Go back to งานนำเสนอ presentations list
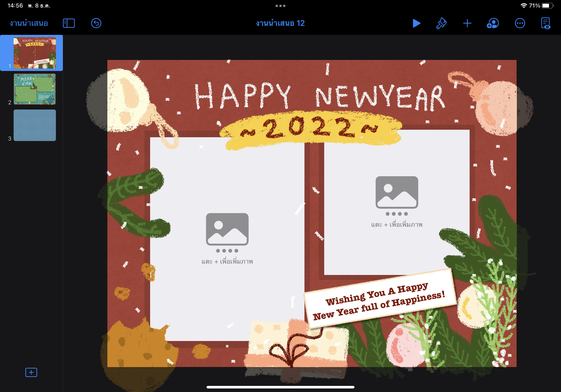The height and width of the screenshot is (392, 561). (29, 23)
